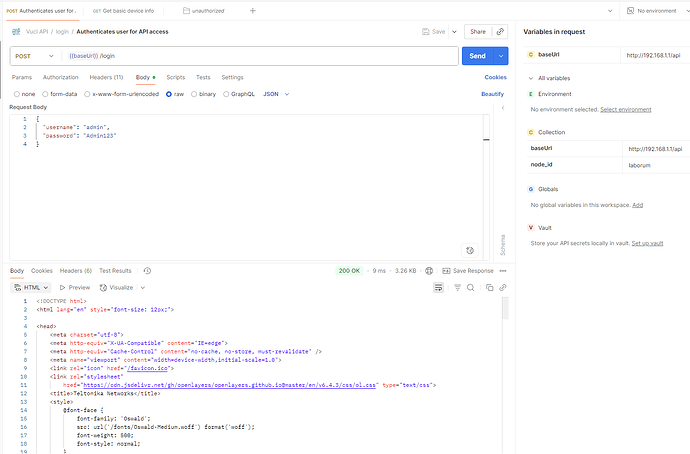The height and width of the screenshot is (454, 690).
Task: Open the Test Results tab
Action: click(115, 271)
